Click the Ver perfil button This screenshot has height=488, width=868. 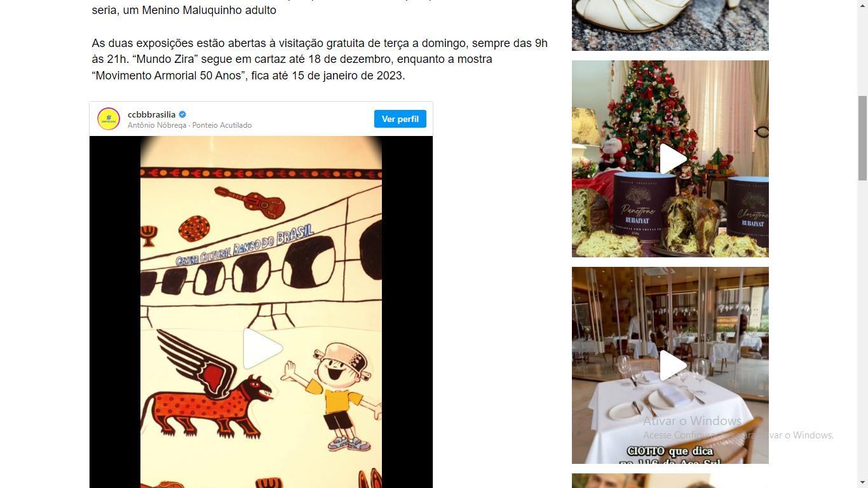point(400,119)
